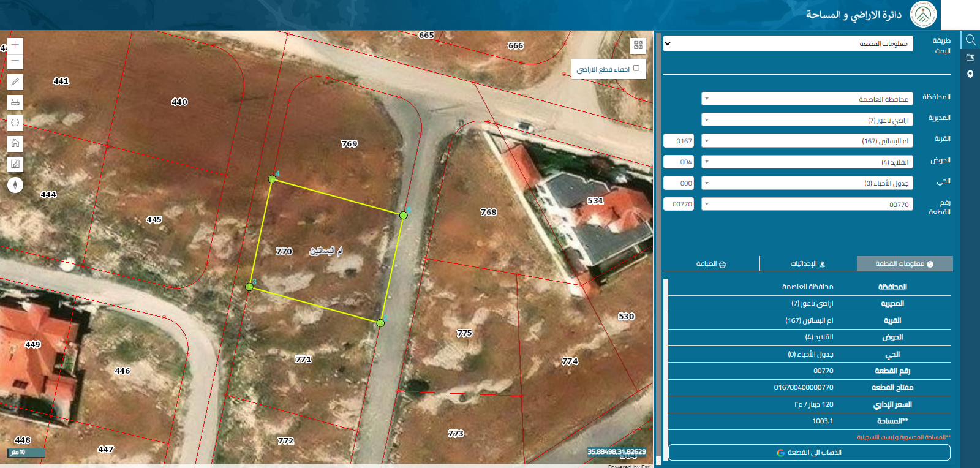Screen dimensions: 980x468
Task: Toggle the hide land parcels checkbox
Action: pyautogui.click(x=636, y=68)
